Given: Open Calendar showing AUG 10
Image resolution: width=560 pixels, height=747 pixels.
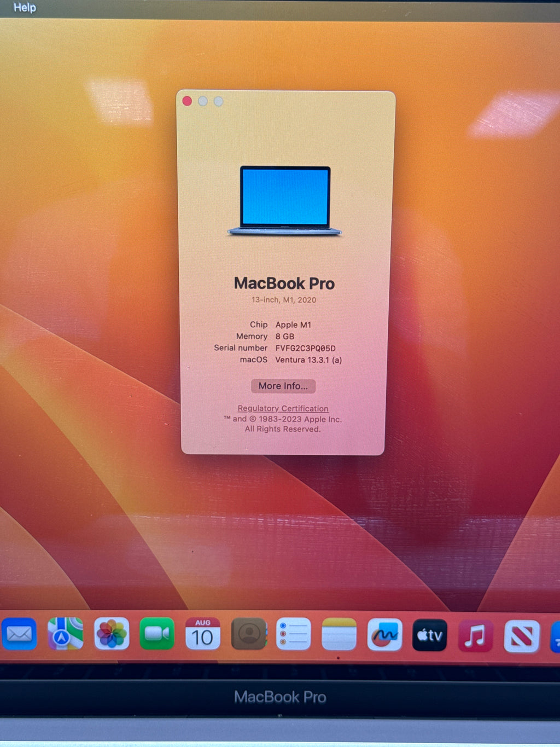Looking at the screenshot, I should 203,634.
